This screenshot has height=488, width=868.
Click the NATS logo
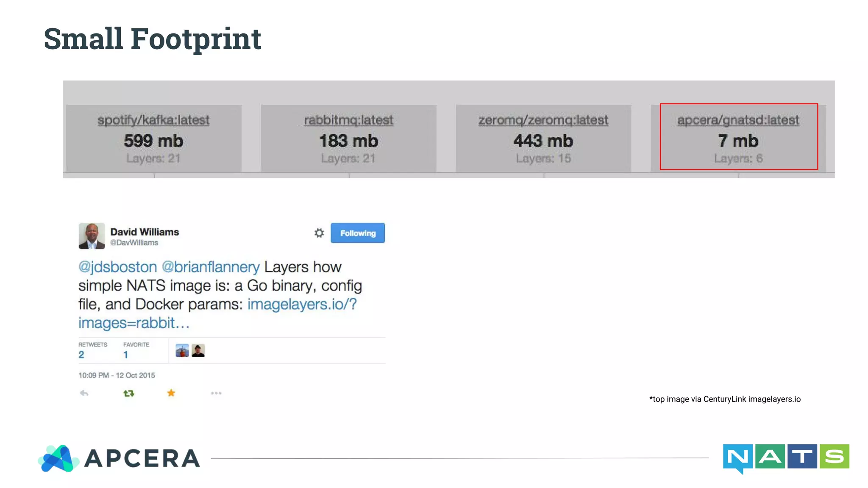point(786,457)
